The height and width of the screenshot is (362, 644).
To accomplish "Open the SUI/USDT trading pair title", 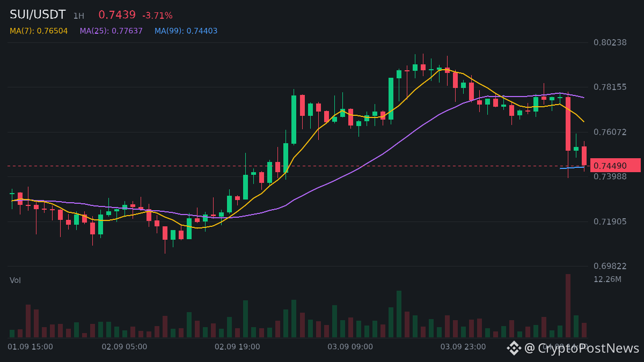I will [x=38, y=15].
